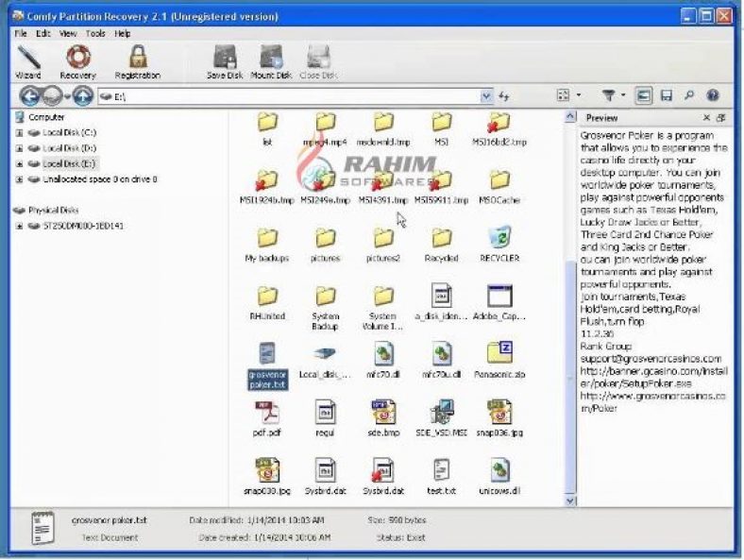Select the test.txt file
This screenshot has width=744, height=560.
point(441,477)
